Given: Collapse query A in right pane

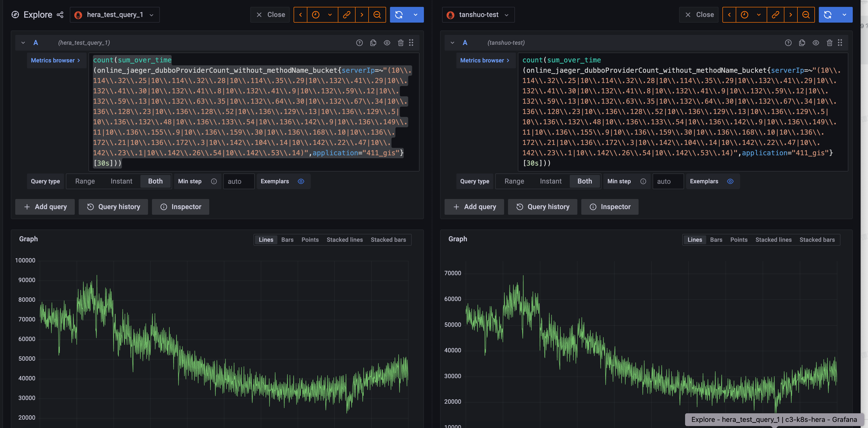Looking at the screenshot, I should [x=452, y=43].
